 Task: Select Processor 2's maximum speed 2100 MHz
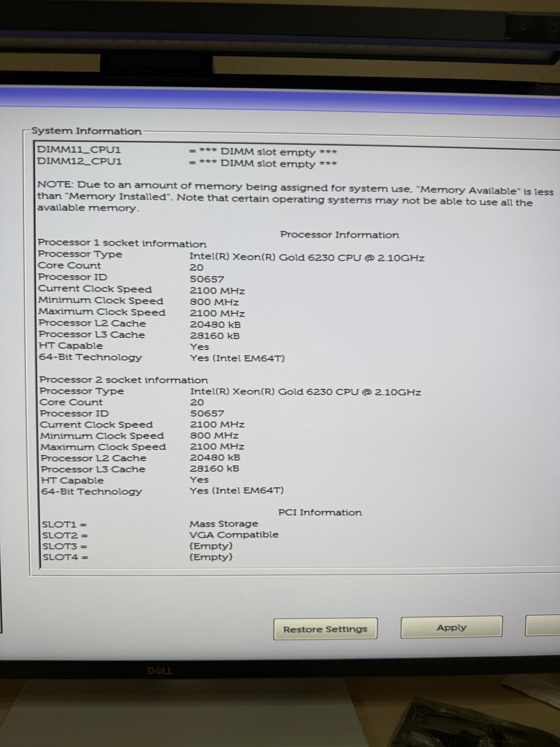217,447
